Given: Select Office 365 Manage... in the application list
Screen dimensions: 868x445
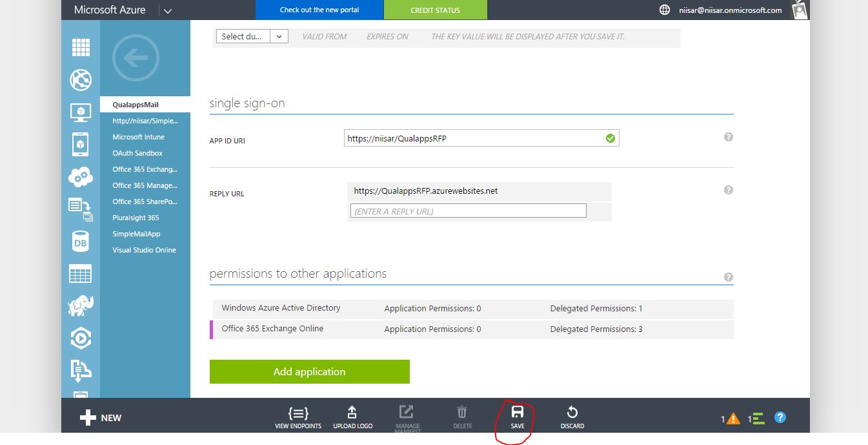Looking at the screenshot, I should pos(145,185).
